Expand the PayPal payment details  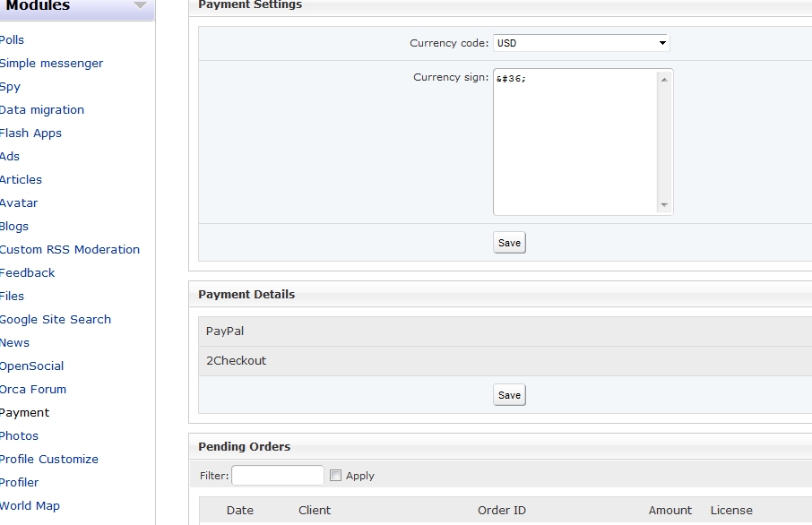click(x=225, y=331)
